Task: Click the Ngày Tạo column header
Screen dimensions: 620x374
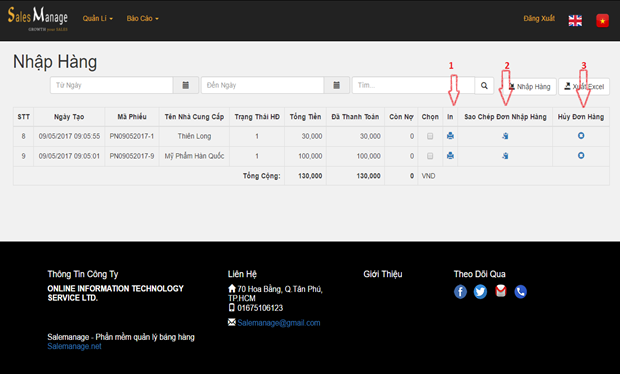Action: click(69, 117)
